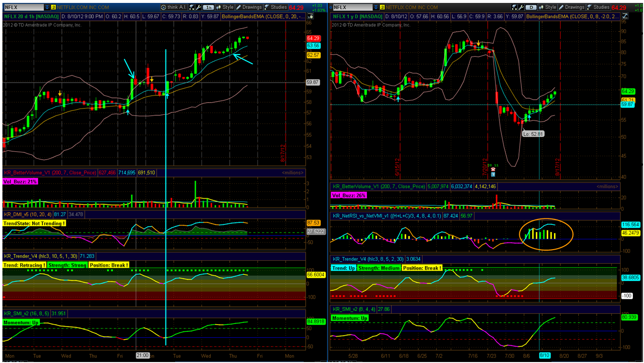Viewport: 644px width, 363px height.
Task: Click the Trend: Retracing ! label
Action: click(x=24, y=265)
